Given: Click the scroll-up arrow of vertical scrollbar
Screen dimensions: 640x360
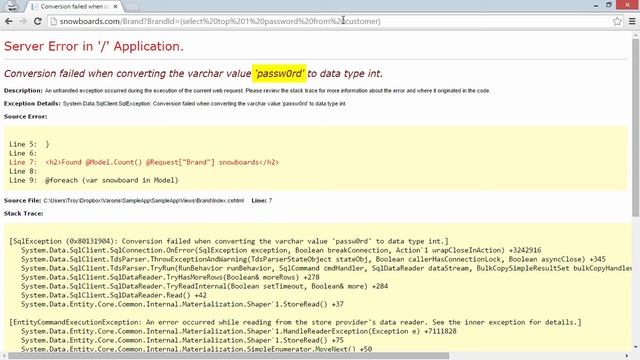Looking at the screenshot, I should click(636, 35).
